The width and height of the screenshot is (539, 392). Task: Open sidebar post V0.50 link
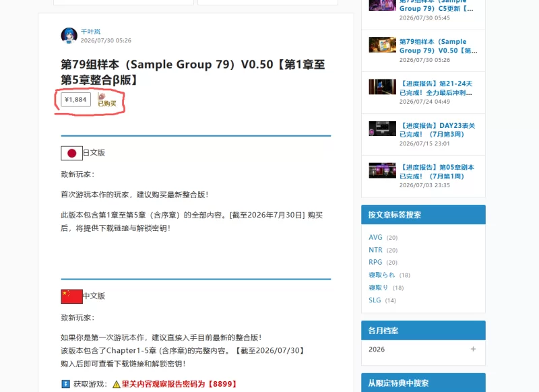[439, 46]
